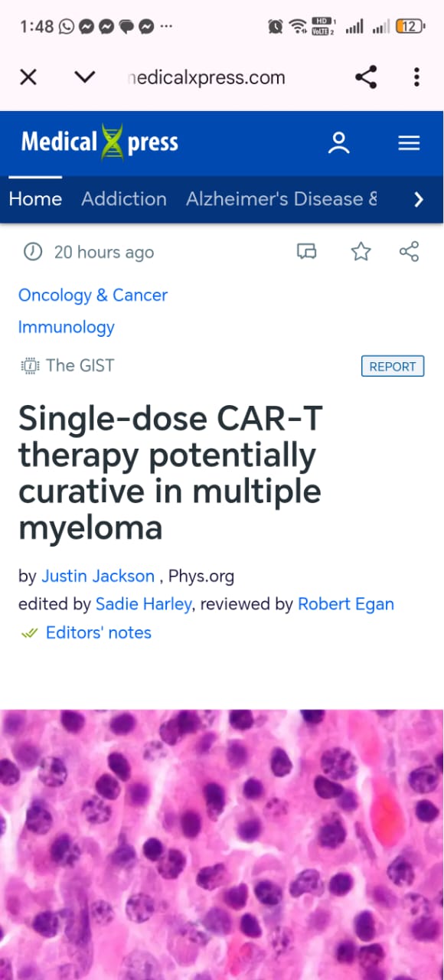
Task: Expand the browser's down chevron menu
Action: [x=85, y=77]
